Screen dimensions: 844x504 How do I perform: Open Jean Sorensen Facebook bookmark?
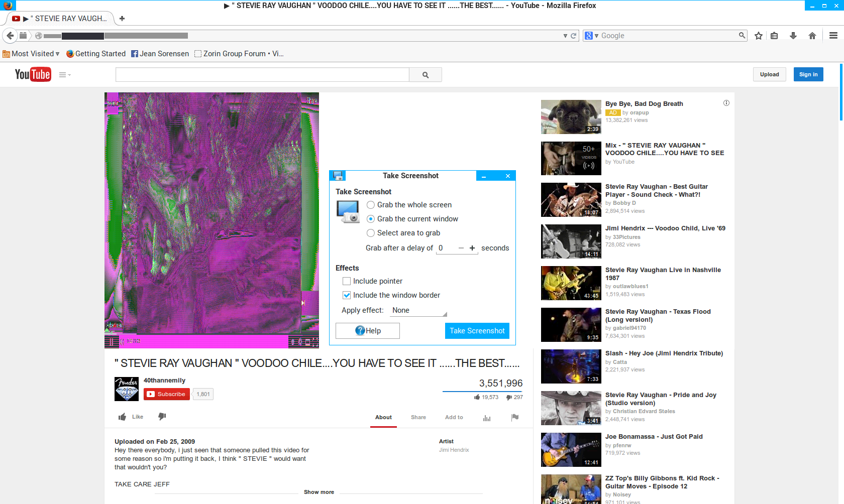point(160,54)
